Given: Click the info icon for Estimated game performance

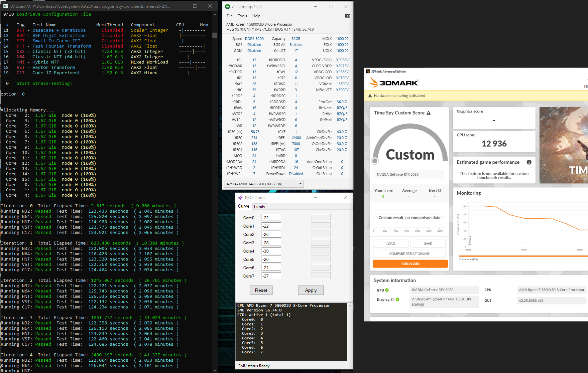Looking at the screenshot, I should pos(529,162).
